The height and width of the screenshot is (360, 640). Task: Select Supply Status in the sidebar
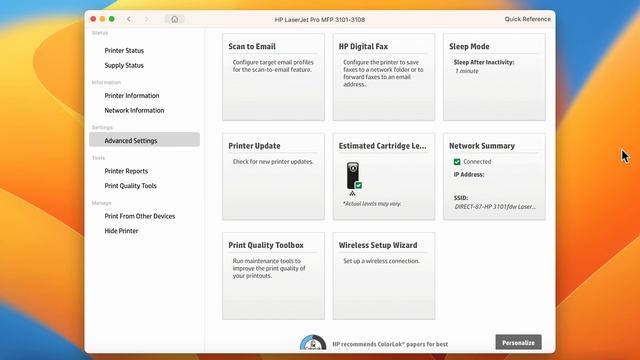124,65
